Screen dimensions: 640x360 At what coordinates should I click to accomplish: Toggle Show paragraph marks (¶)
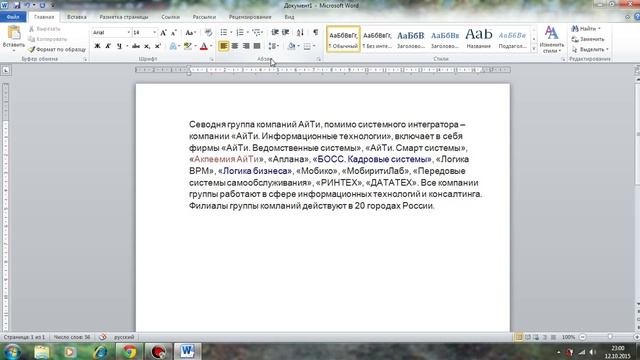[316, 33]
